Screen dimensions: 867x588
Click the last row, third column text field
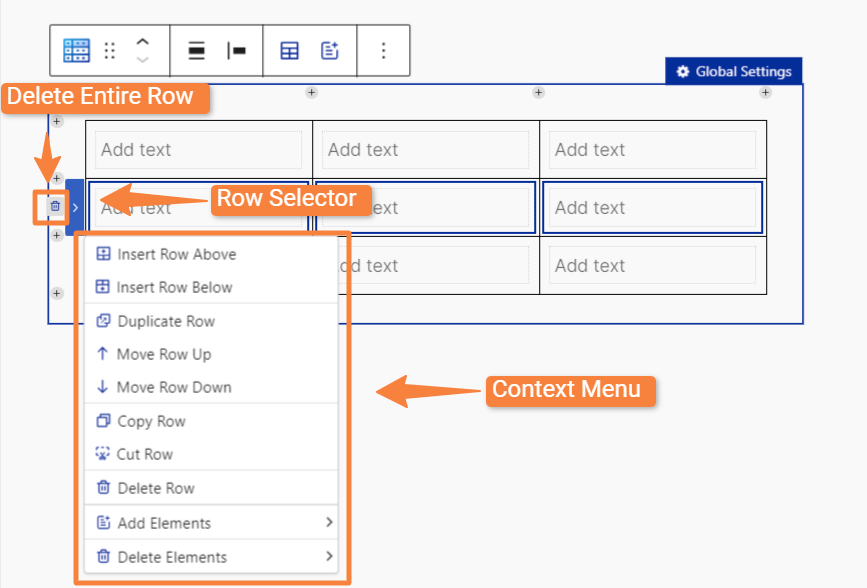(x=652, y=266)
